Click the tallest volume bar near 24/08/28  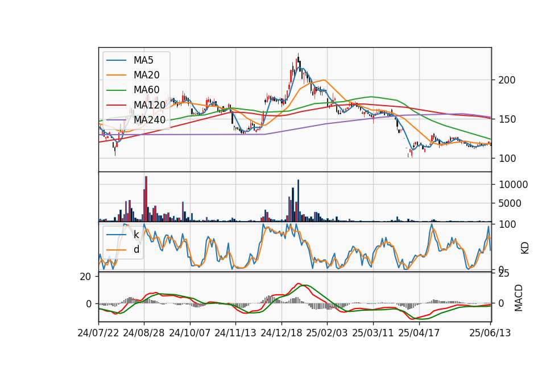tap(146, 199)
